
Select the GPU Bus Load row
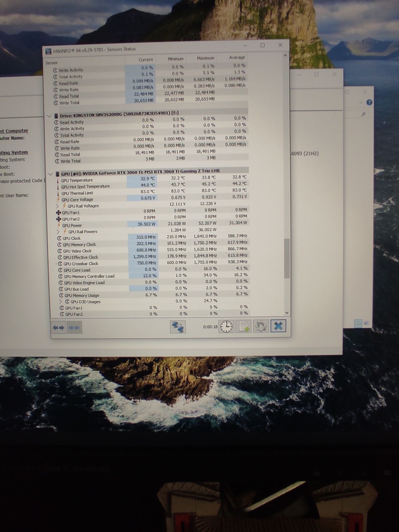pos(153,288)
